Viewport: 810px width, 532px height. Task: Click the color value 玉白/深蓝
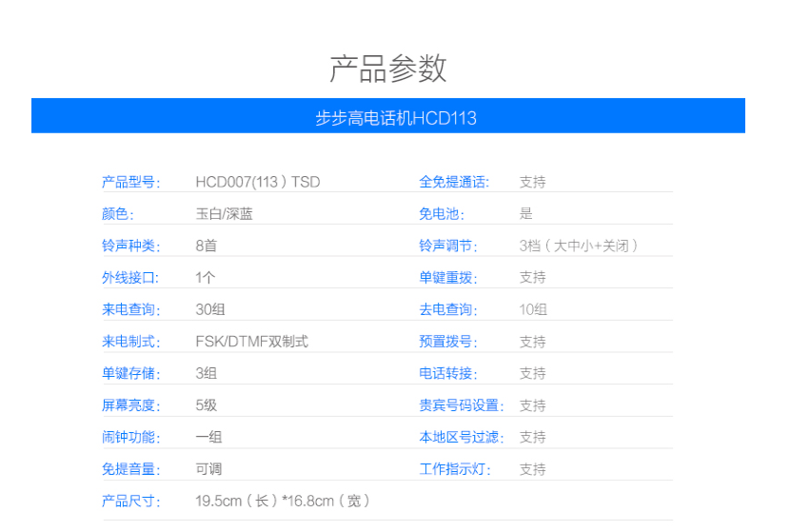point(225,214)
